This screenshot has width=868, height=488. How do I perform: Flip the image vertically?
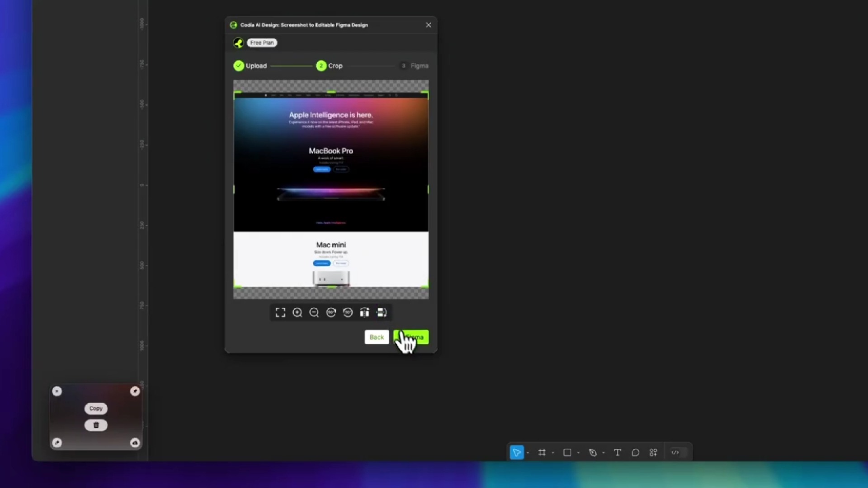pos(382,313)
